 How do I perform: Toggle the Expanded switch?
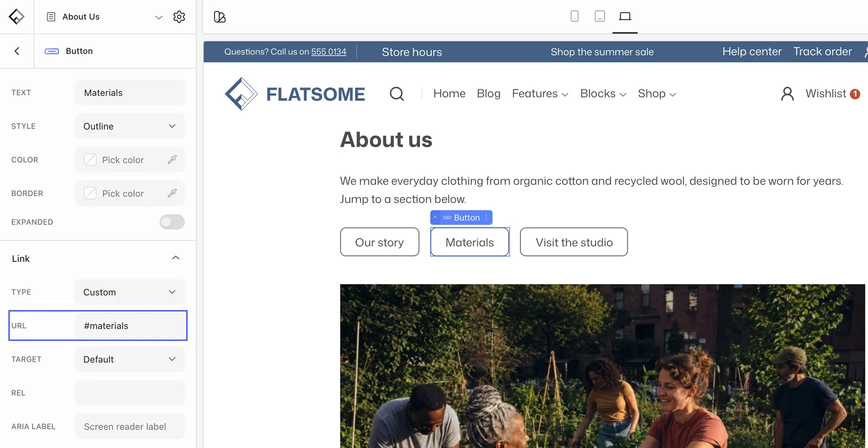(172, 222)
